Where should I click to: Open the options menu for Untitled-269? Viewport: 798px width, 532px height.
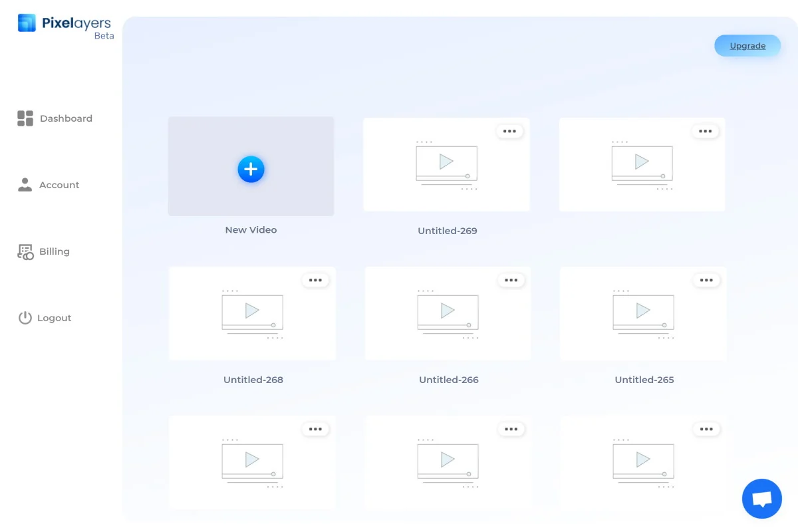tap(510, 131)
